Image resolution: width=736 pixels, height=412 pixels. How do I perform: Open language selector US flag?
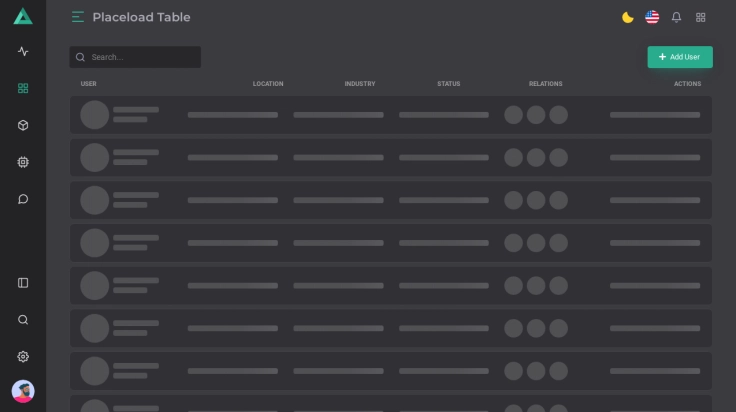tap(652, 17)
